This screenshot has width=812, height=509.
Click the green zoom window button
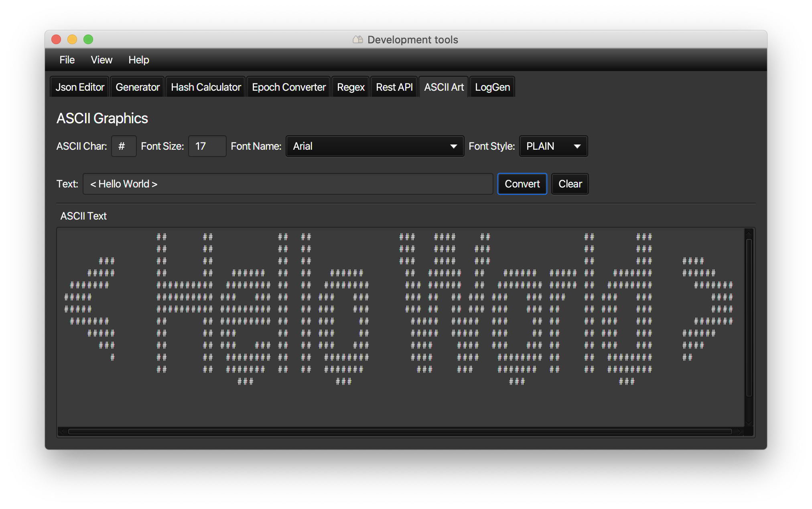pos(88,39)
